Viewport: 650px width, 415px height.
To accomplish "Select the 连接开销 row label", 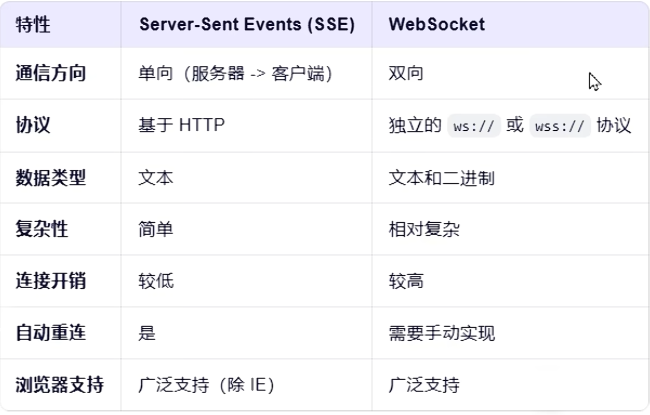I will click(51, 281).
